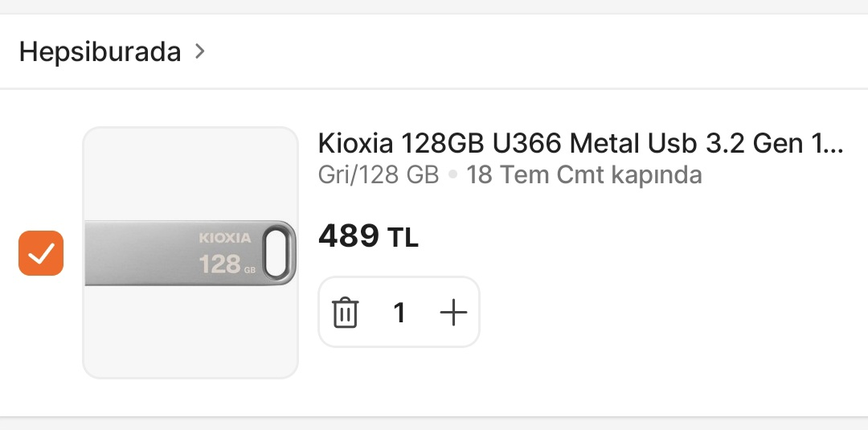Click the gray dot separator before delivery date

[452, 175]
